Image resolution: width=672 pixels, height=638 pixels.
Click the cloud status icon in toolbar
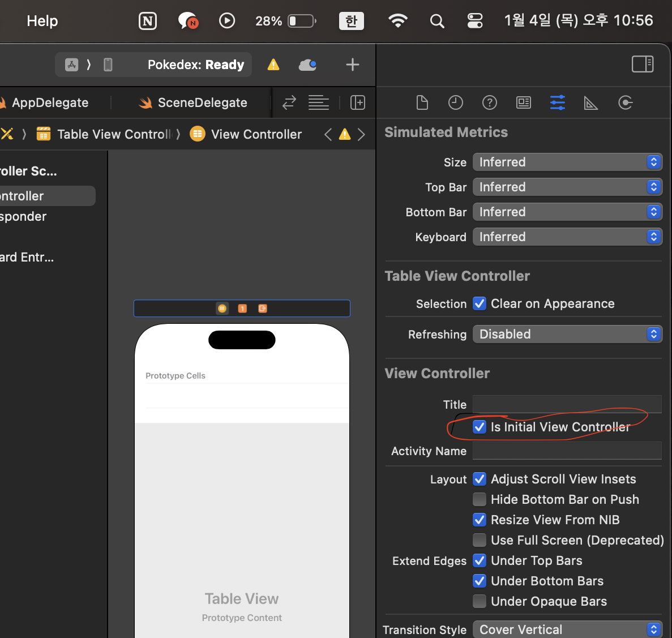pyautogui.click(x=307, y=65)
